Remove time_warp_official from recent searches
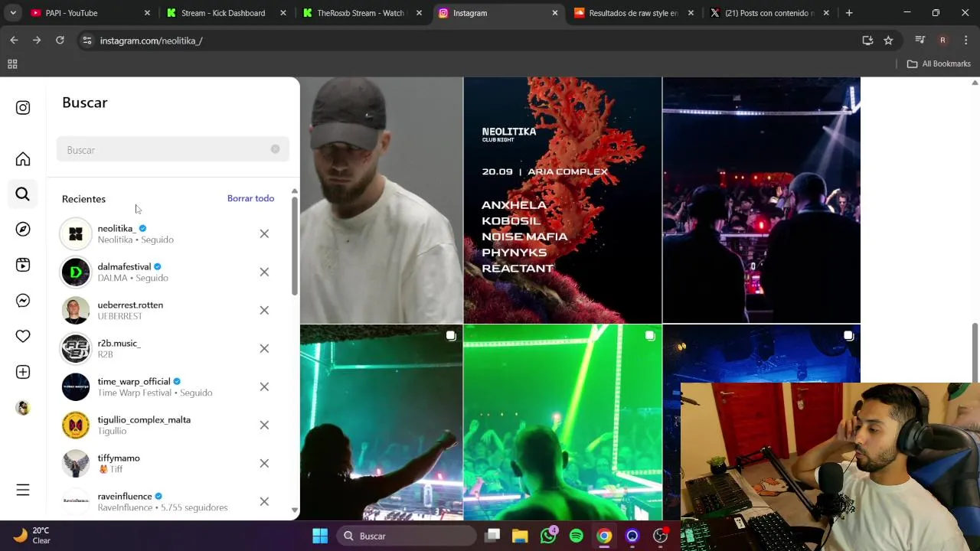The width and height of the screenshot is (980, 551). tap(264, 386)
